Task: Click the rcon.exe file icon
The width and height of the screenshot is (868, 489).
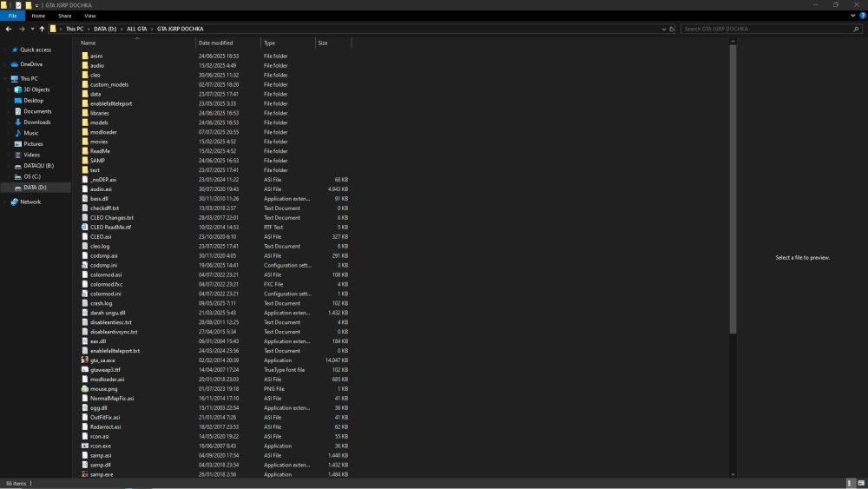Action: pyautogui.click(x=85, y=446)
